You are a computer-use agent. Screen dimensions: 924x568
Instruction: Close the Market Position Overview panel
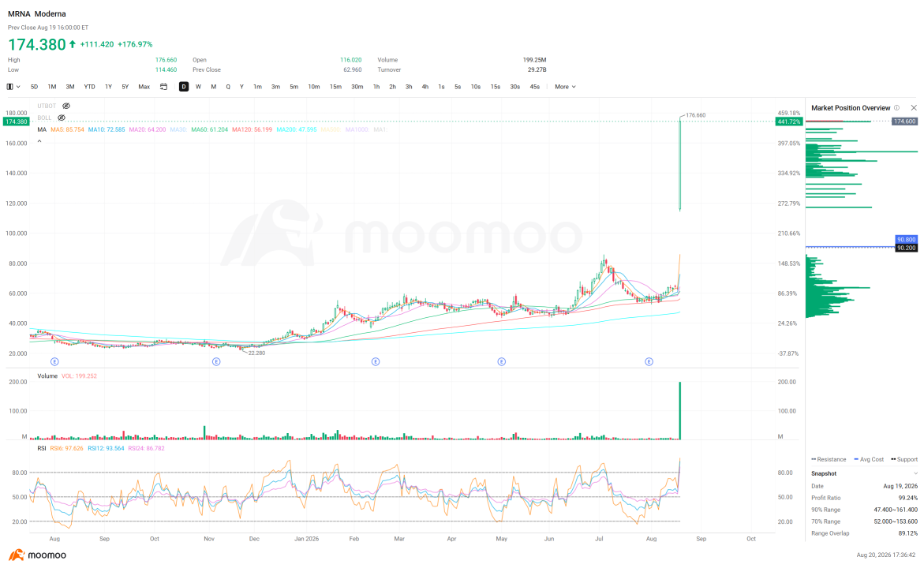(914, 108)
